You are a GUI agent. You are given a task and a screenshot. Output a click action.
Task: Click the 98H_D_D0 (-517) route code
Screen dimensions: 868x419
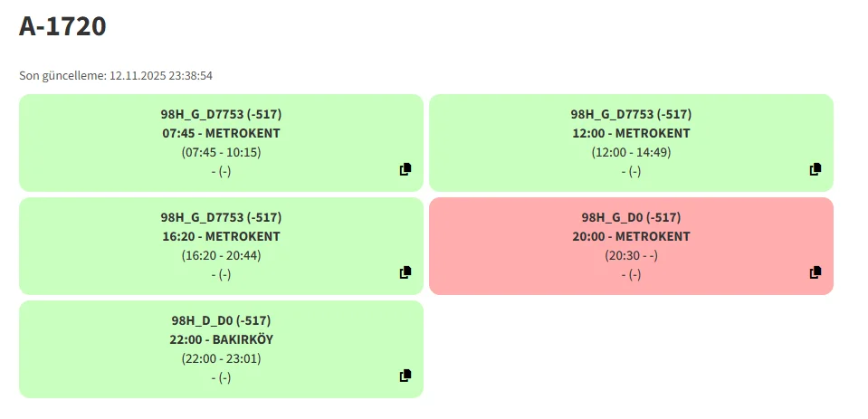(221, 320)
